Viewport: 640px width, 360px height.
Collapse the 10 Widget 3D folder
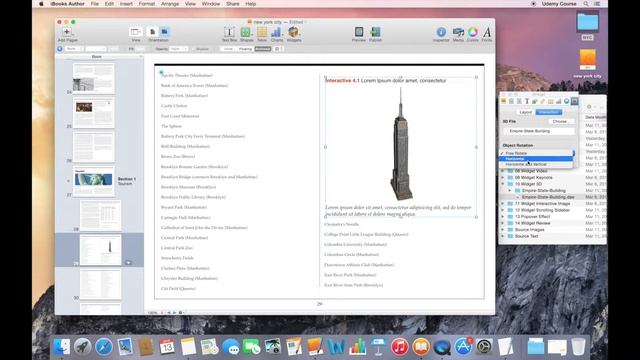pyautogui.click(x=503, y=184)
